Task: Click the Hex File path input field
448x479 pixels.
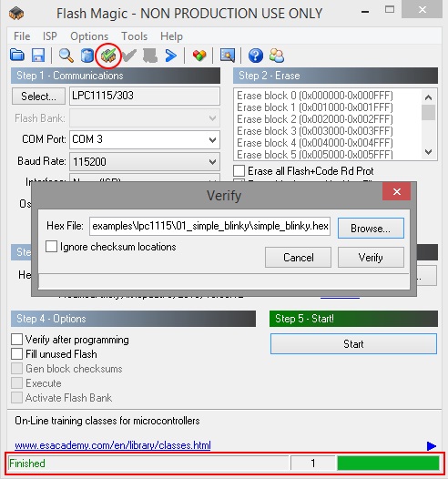Action: pos(209,227)
